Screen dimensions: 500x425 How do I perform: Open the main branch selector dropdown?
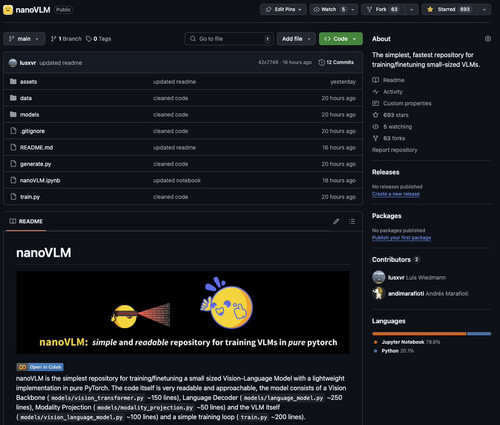pos(24,39)
